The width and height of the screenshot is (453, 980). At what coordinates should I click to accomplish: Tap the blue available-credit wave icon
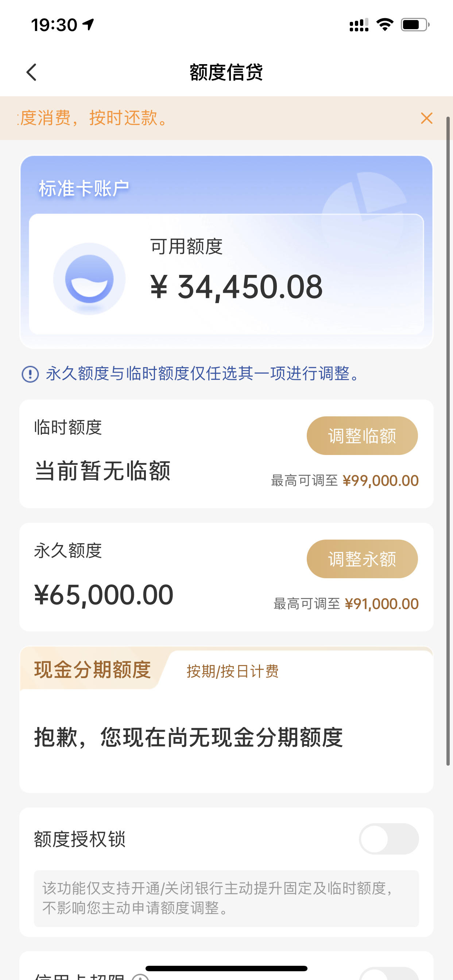(89, 279)
